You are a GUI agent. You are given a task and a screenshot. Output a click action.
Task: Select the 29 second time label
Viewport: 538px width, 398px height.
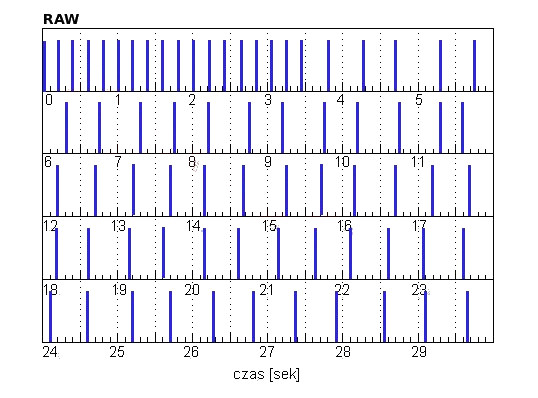(x=419, y=352)
